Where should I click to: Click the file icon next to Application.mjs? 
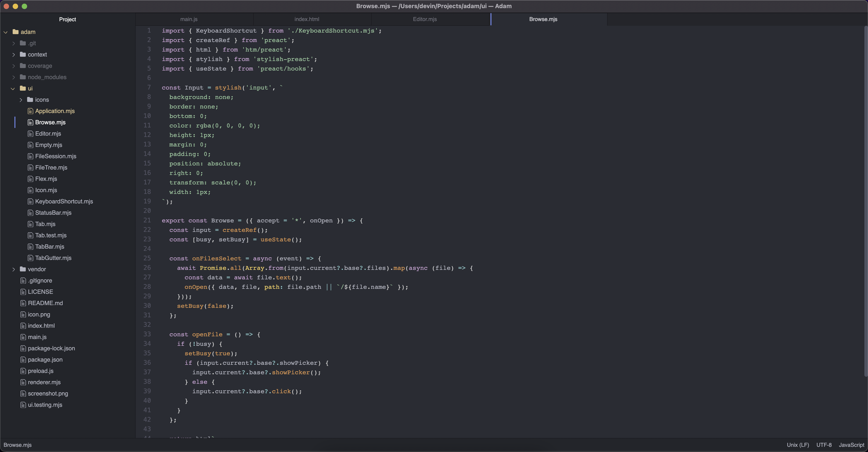point(30,111)
